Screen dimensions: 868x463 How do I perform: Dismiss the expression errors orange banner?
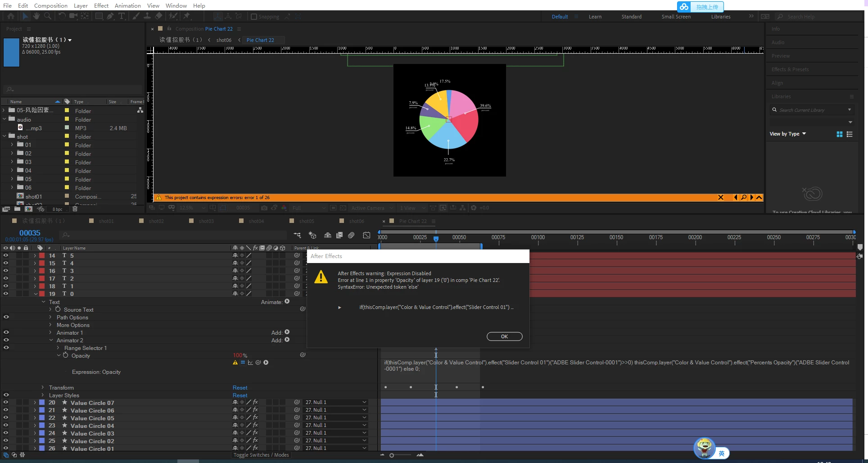coord(720,197)
